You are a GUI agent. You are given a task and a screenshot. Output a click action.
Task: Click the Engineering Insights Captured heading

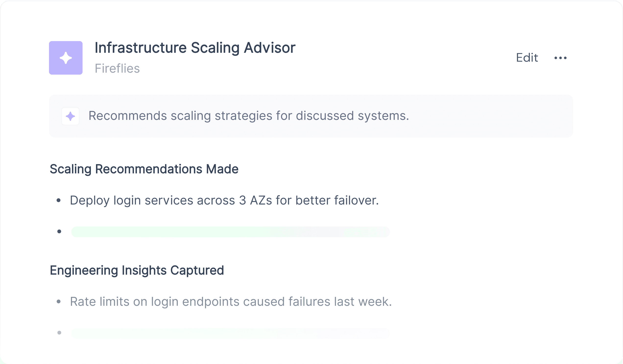pos(137,270)
